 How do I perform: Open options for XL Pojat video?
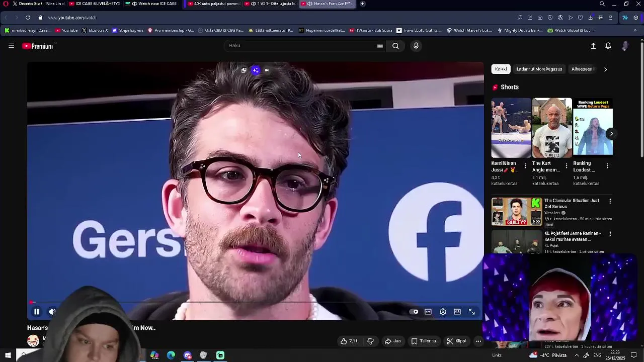pyautogui.click(x=610, y=234)
